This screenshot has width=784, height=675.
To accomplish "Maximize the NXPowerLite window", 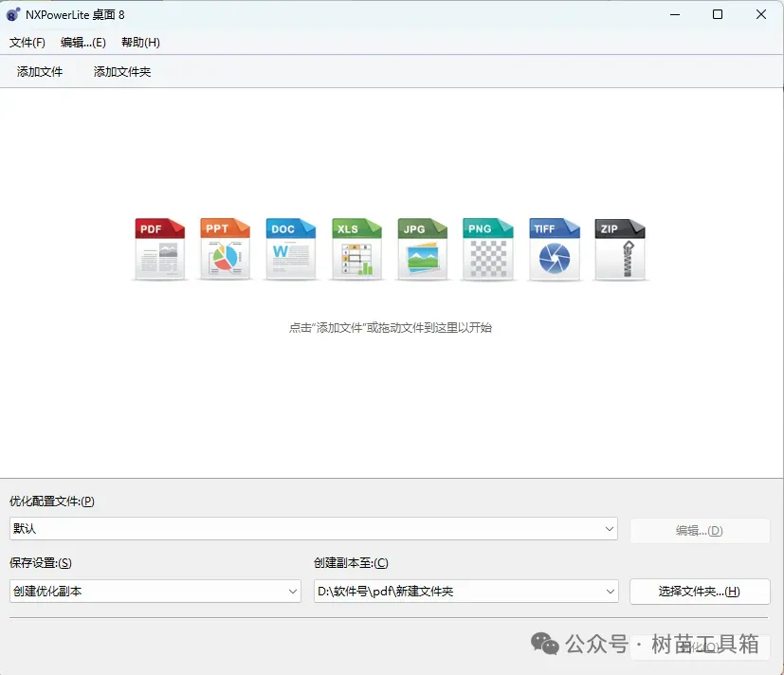I will (x=718, y=14).
